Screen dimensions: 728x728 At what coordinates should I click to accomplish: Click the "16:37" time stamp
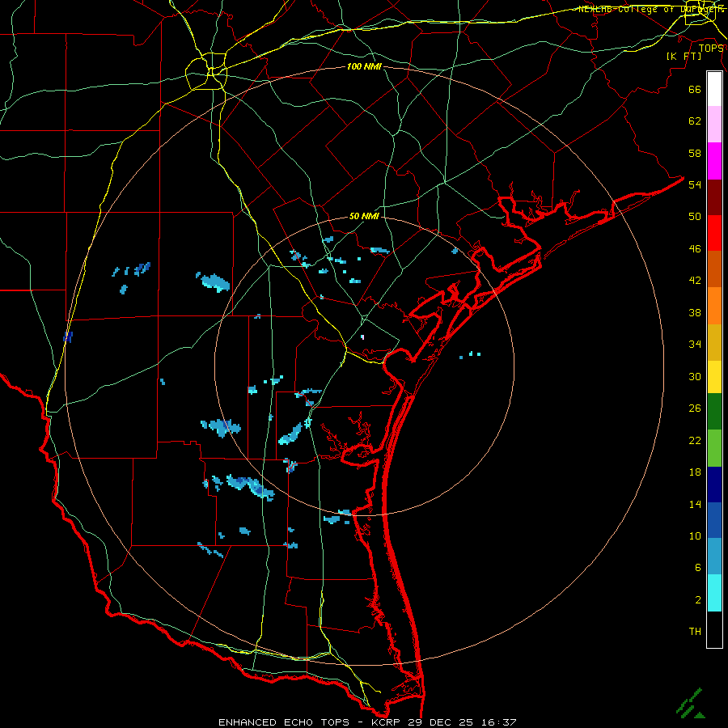tap(499, 722)
